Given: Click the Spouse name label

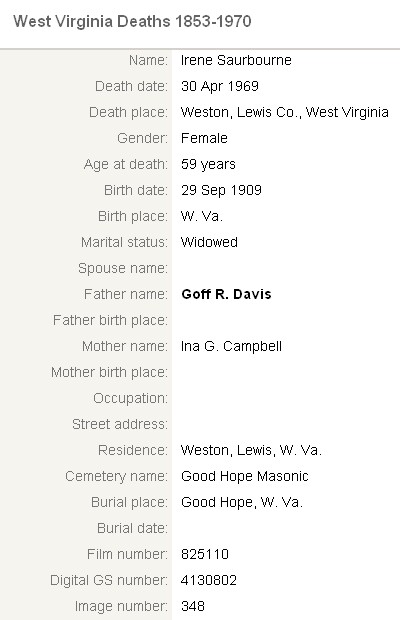Looking at the screenshot, I should pyautogui.click(x=123, y=268).
